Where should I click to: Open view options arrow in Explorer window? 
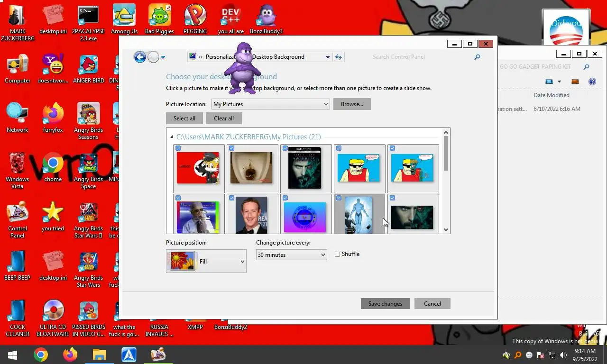pos(559,82)
